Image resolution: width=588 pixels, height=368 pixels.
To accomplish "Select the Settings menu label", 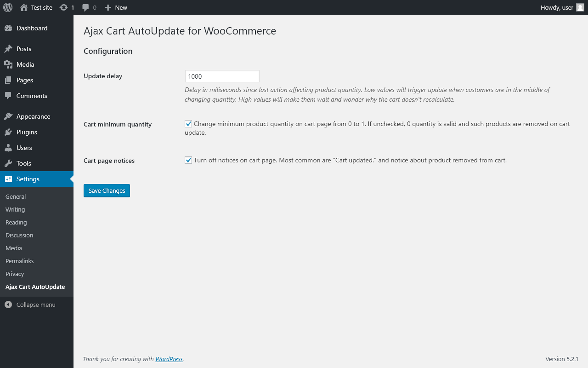I will (x=28, y=179).
